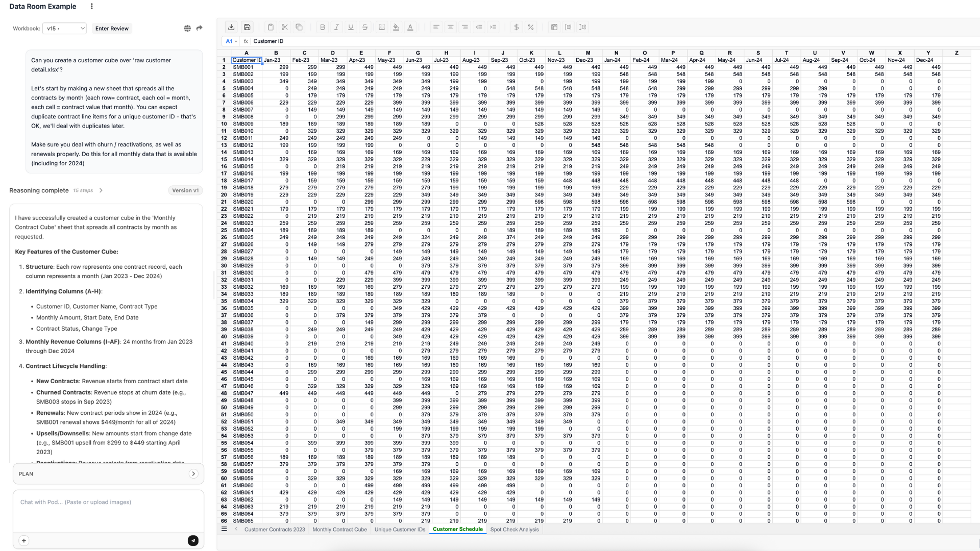Click the save icon in toolbar
The image size is (980, 551).
pos(247,28)
